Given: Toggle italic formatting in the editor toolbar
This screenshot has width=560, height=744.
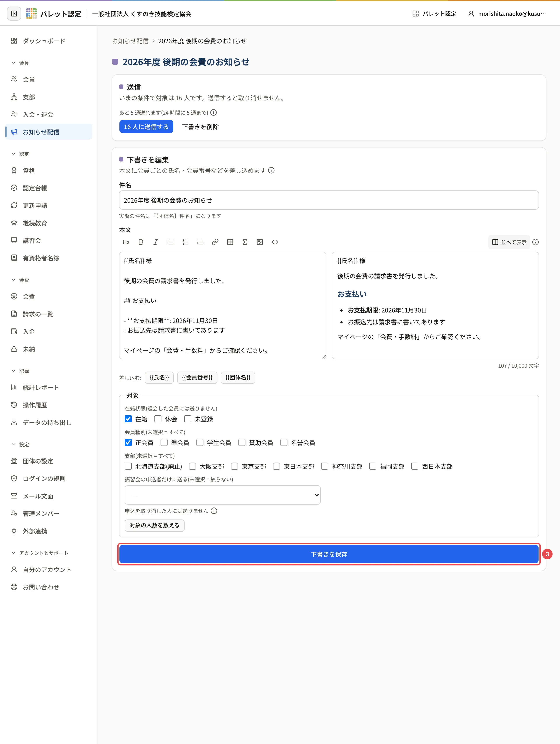Looking at the screenshot, I should tap(156, 242).
